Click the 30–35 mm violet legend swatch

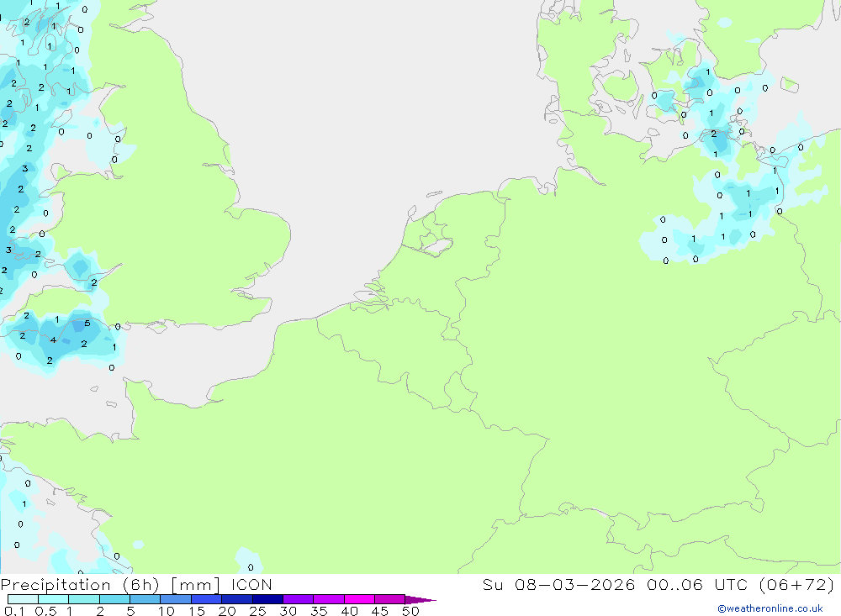299,599
